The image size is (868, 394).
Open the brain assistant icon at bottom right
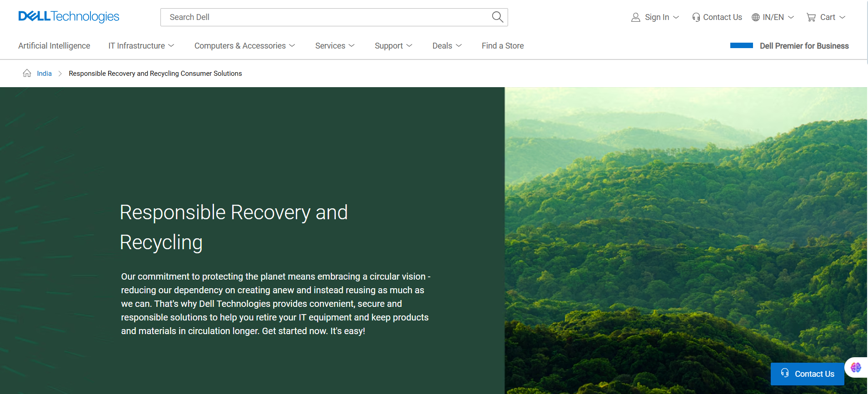pyautogui.click(x=856, y=367)
